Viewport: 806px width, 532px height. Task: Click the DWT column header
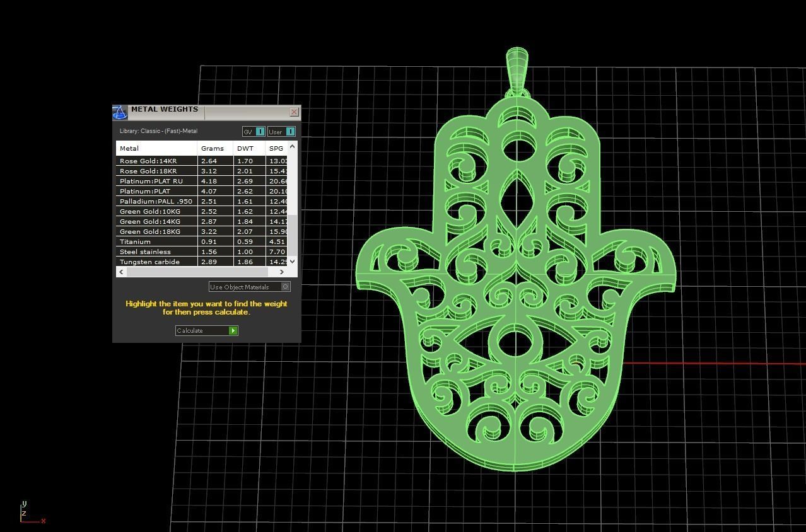[x=249, y=148]
